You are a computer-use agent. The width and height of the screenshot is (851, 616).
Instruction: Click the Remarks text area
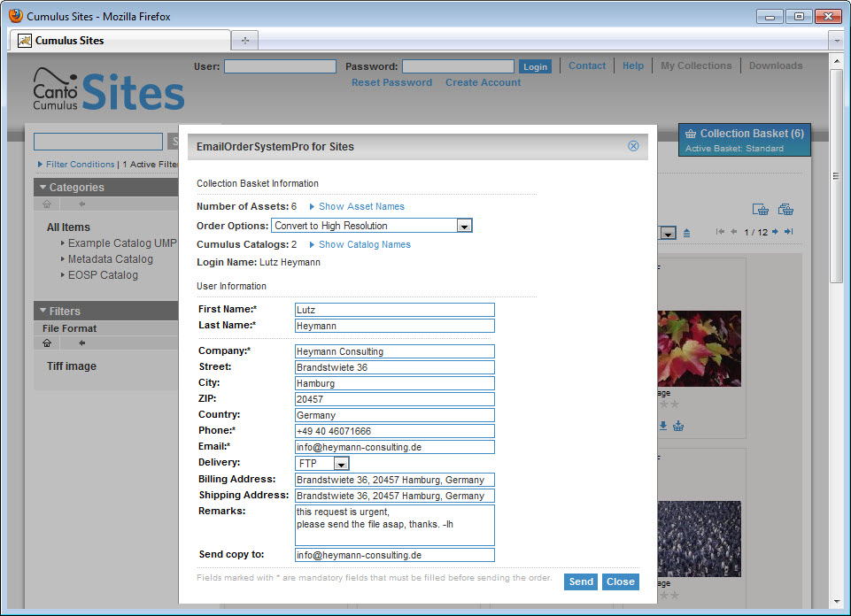[x=395, y=525]
